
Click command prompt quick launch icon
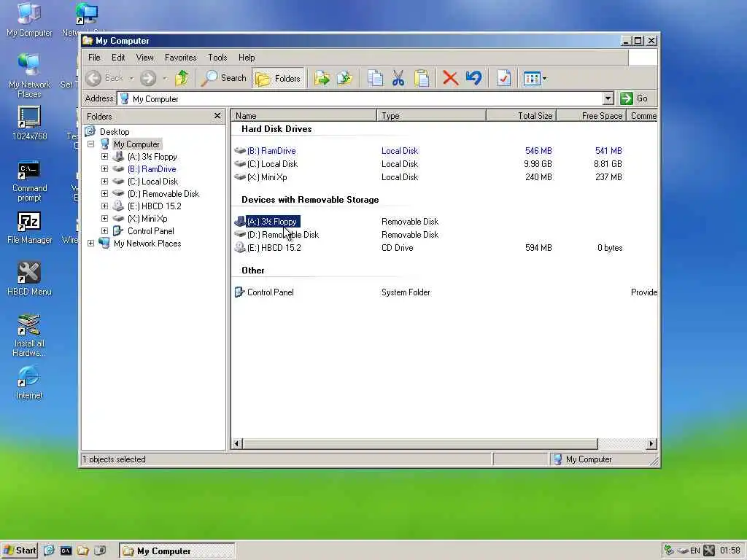[66, 551]
